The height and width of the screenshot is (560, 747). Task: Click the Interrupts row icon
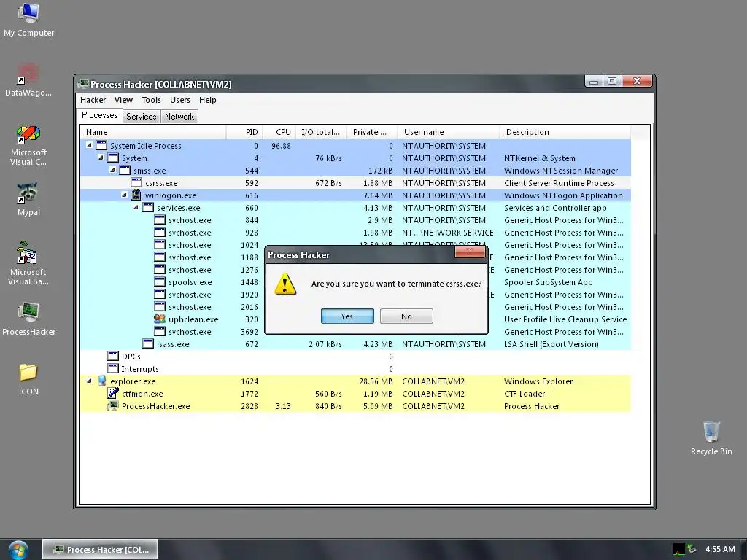pos(113,368)
